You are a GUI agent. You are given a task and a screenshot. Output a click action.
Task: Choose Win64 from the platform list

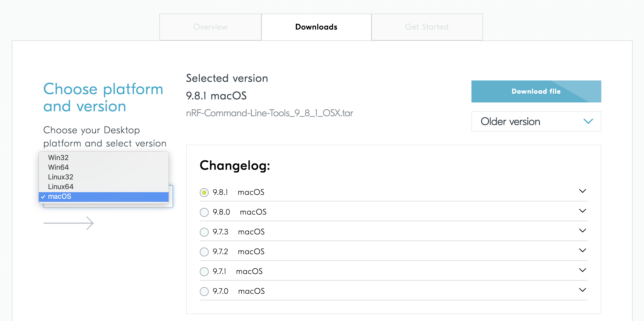point(59,167)
